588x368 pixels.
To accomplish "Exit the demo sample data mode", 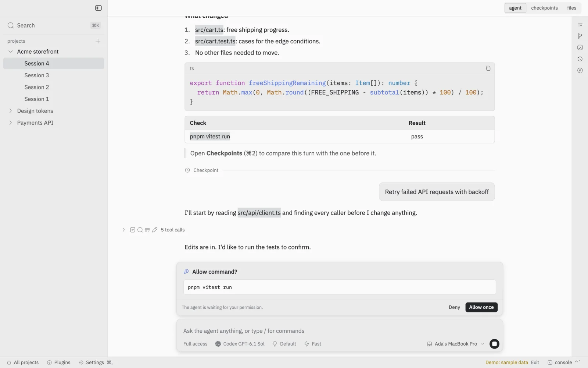I will (535, 362).
